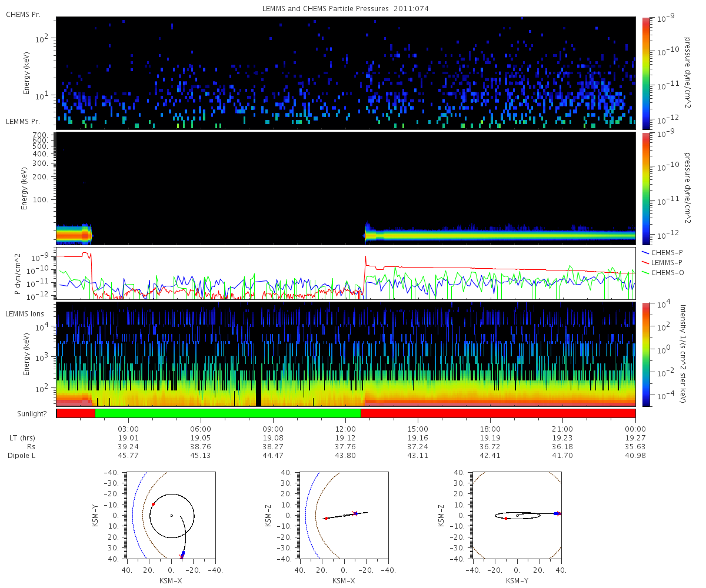Click the LEMMS Ions intensity colorbar
The image size is (706, 588).
pyautogui.click(x=645, y=354)
